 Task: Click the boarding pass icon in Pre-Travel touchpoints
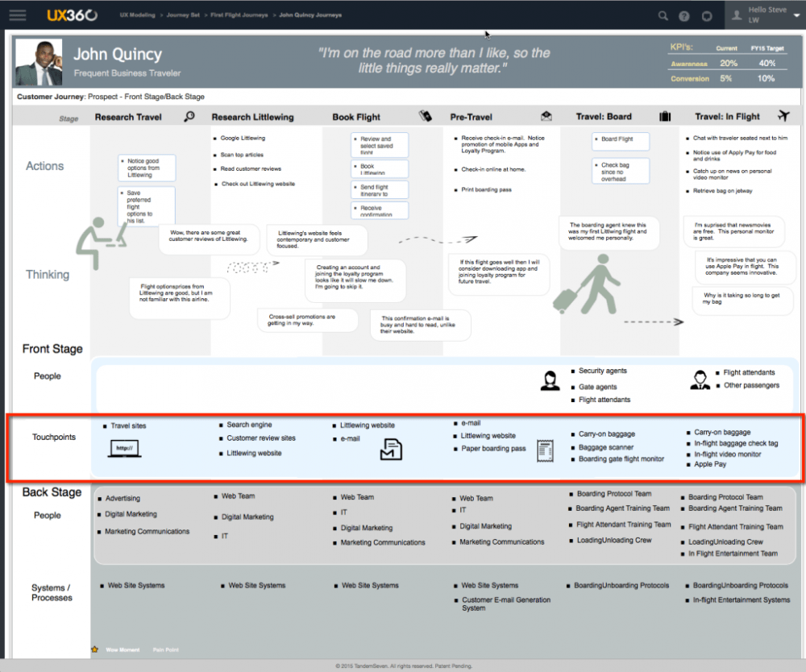click(x=545, y=451)
